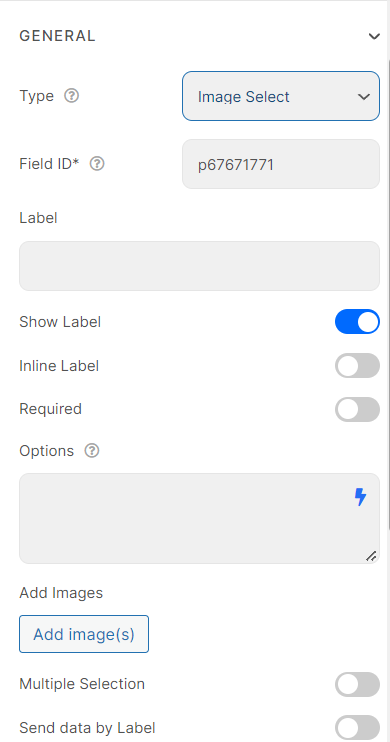Click the Options textarea resize handle
Image resolution: width=390 pixels, height=742 pixels.
[x=371, y=556]
